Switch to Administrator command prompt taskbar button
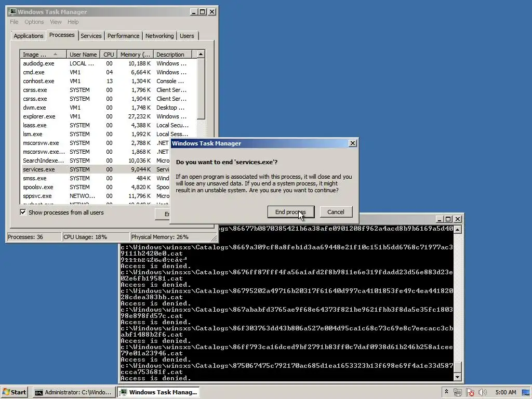532x399 pixels. (74, 392)
